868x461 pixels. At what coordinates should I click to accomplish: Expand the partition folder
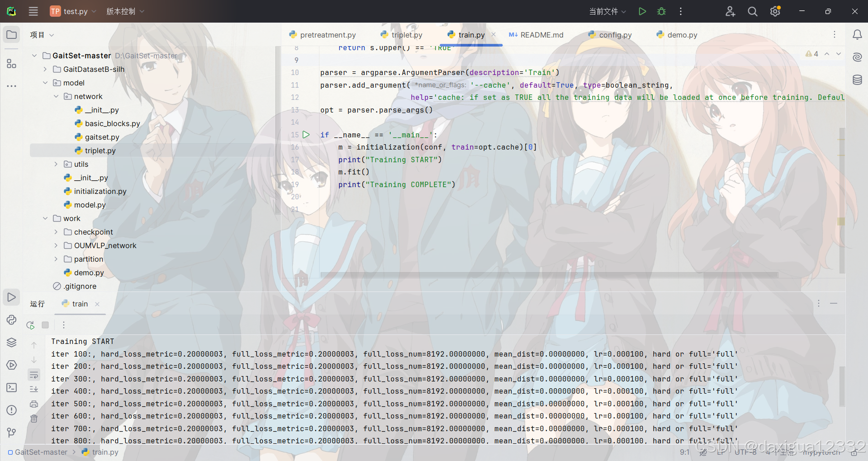coord(56,259)
